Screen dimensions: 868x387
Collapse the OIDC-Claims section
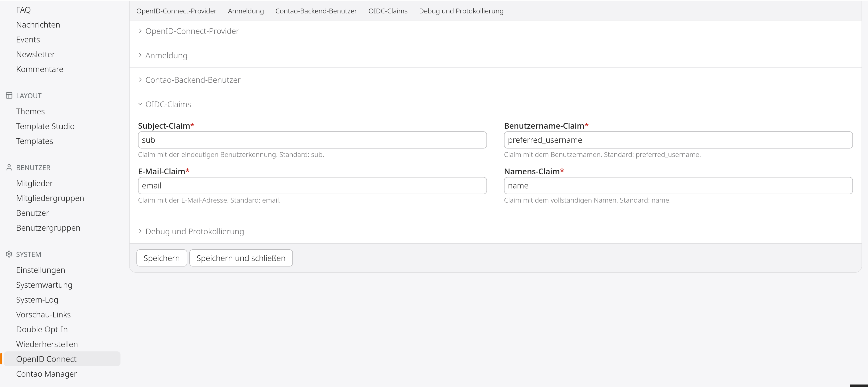pyautogui.click(x=168, y=104)
